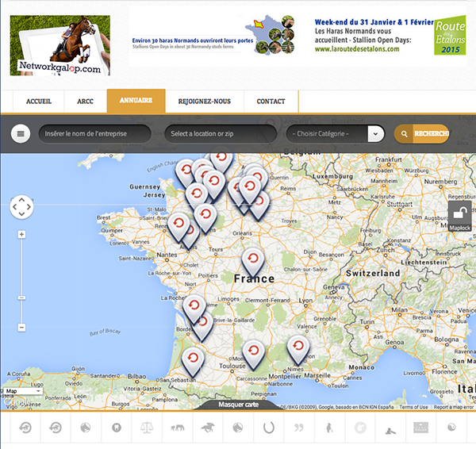
Task: Open the map marker near Toulouse
Action: pos(254,355)
